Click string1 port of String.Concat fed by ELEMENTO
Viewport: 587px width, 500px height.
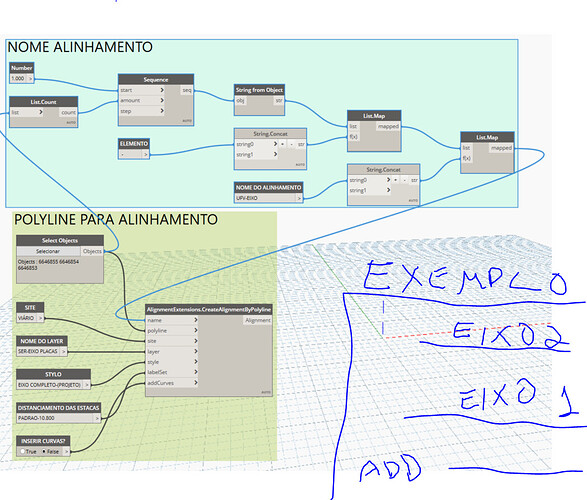256,154
